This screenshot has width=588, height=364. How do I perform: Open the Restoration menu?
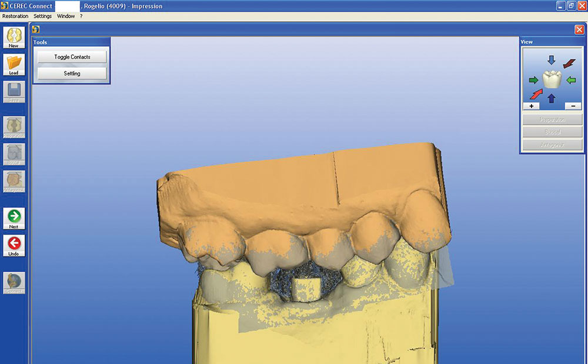(16, 16)
